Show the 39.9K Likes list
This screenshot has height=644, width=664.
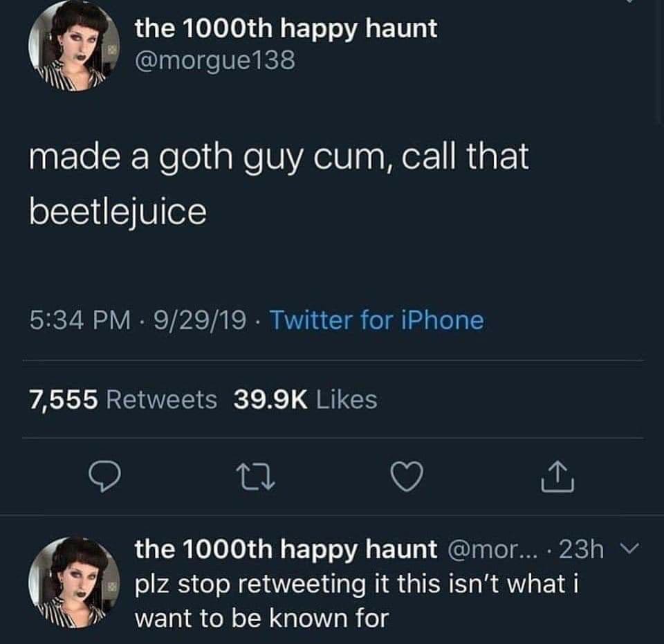305,399
